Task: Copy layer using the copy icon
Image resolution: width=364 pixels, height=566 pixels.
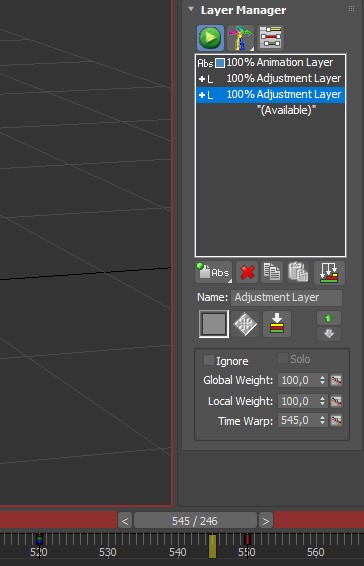Action: [273, 272]
